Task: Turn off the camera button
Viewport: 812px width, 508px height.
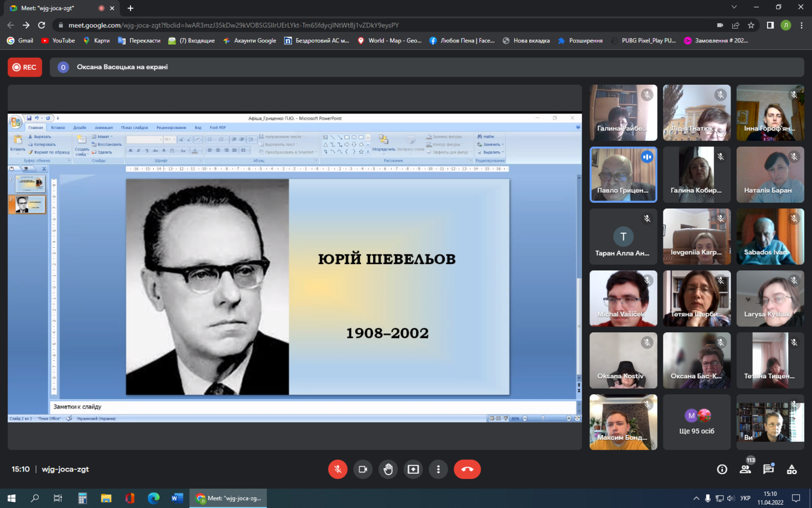Action: tap(363, 469)
